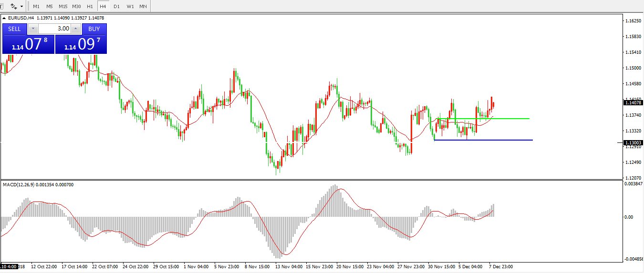Select the M30 timeframe button

pos(76,7)
